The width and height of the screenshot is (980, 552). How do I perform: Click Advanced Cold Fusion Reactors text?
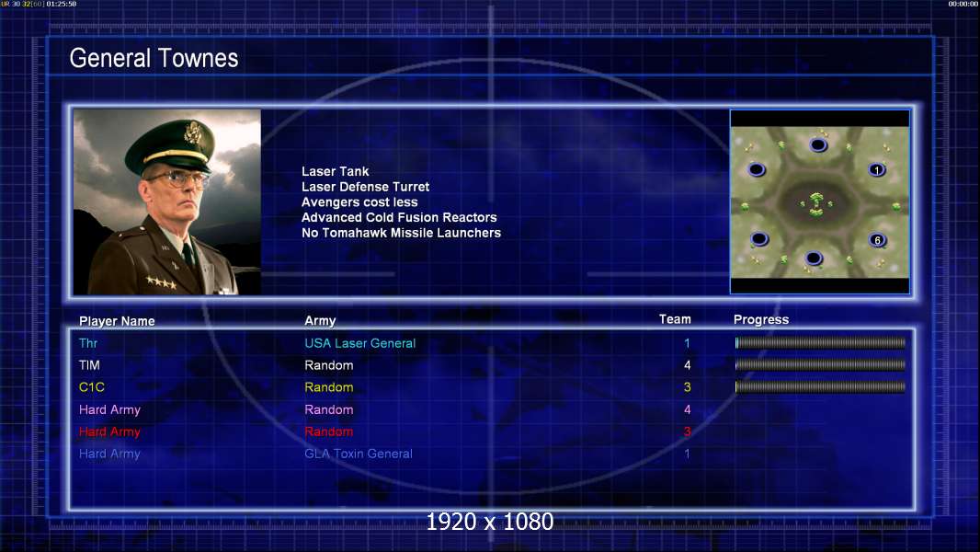pyautogui.click(x=399, y=217)
